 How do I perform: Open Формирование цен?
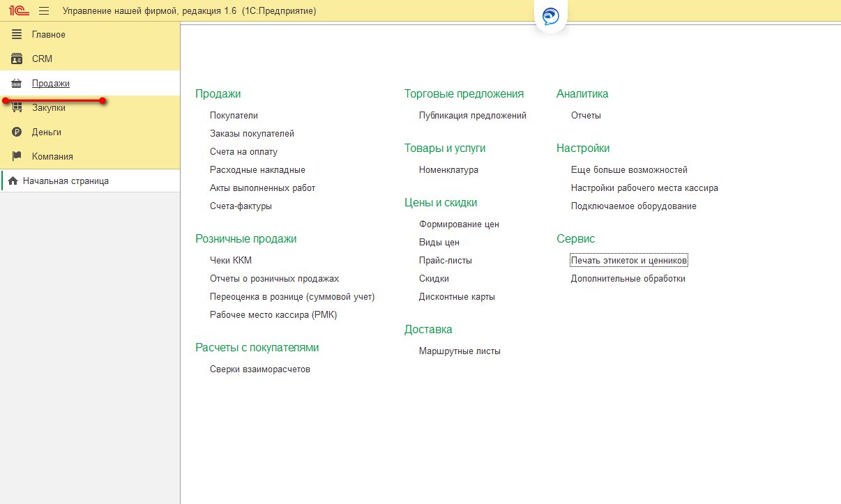(459, 224)
